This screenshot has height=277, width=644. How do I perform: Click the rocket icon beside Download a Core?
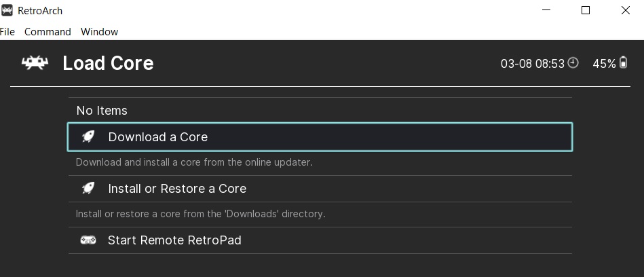tap(88, 136)
